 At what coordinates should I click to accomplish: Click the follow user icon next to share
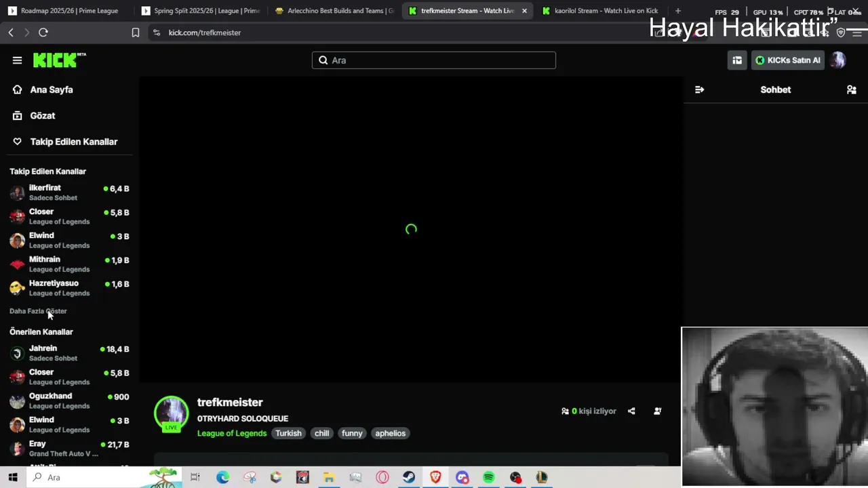(657, 411)
